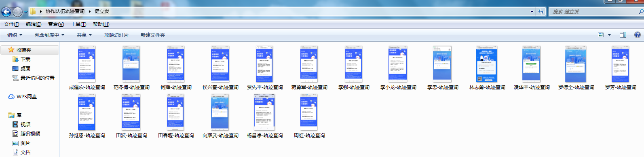Select the 李小龙-轨迹查询 image thumbnail
This screenshot has width=644, height=157.
[398, 64]
